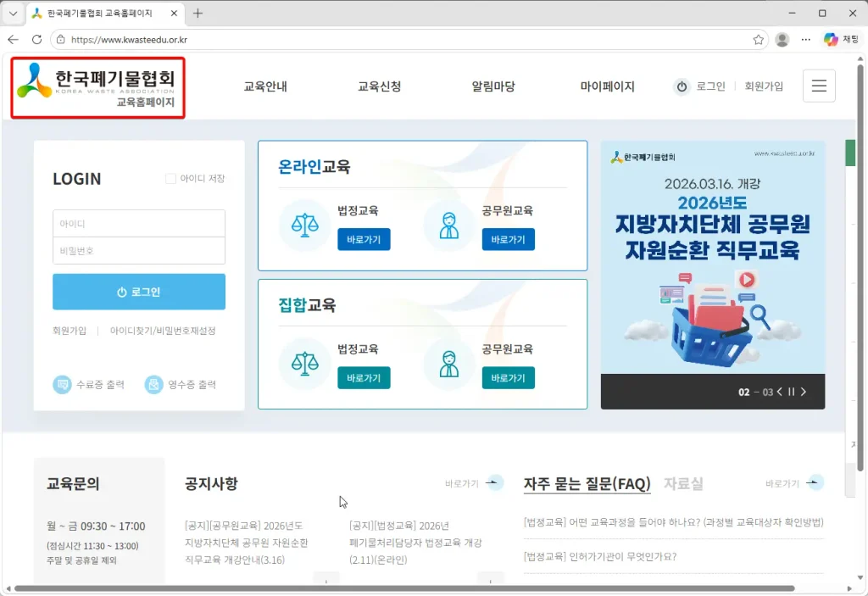Click the 영수증 출력 text
This screenshot has width=868, height=596.
[192, 384]
